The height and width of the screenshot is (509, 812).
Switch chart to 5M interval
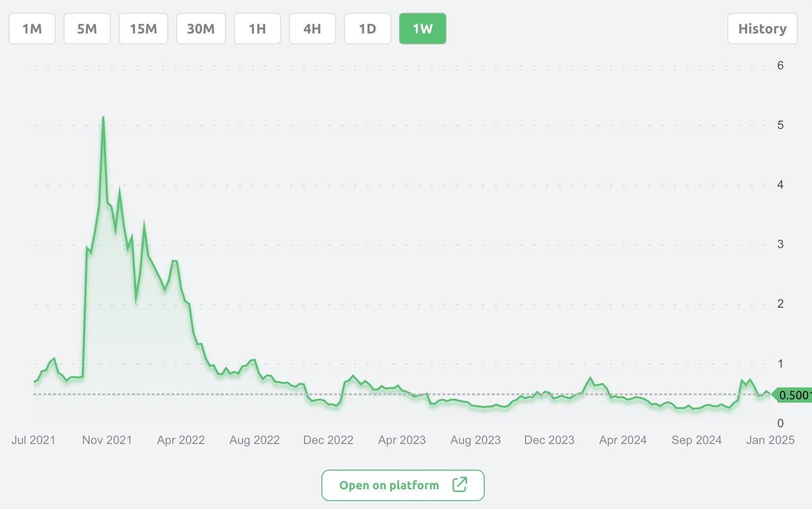87,29
